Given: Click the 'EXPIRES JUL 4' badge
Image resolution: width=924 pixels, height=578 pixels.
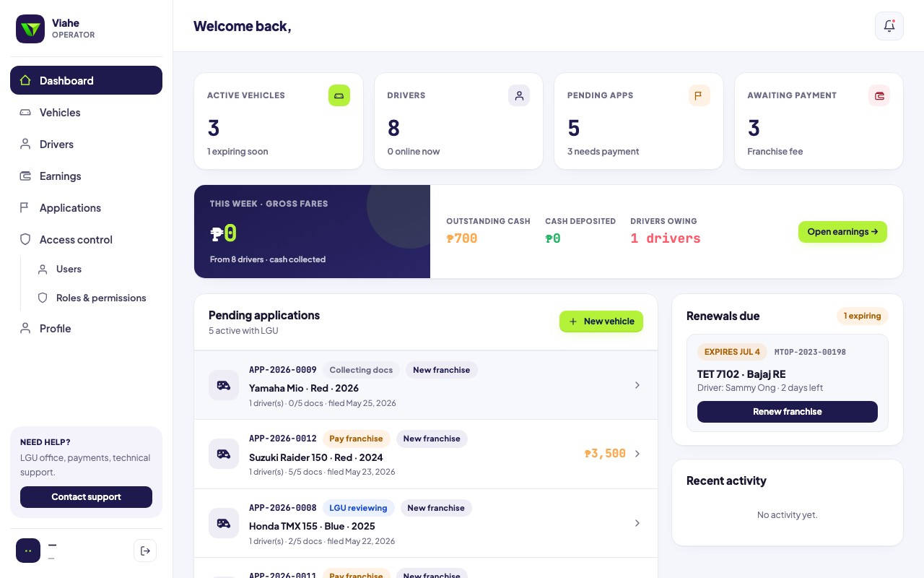Looking at the screenshot, I should click(x=732, y=352).
